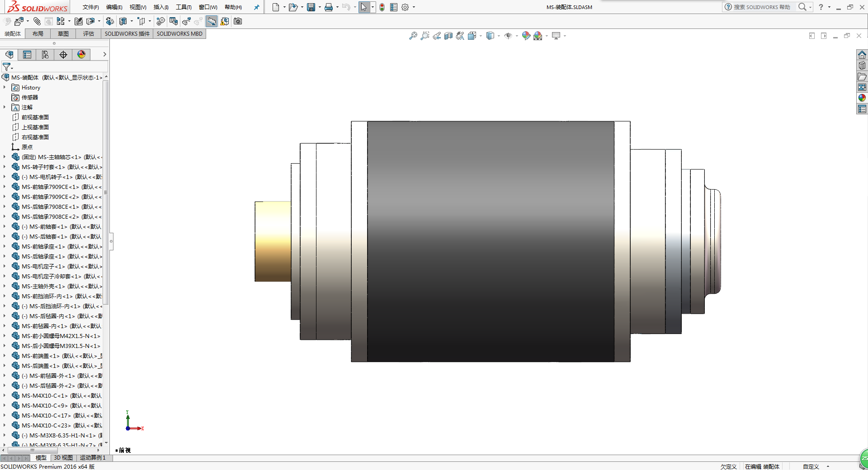Image resolution: width=868 pixels, height=470 pixels.
Task: Switch to 3D 视图 bottom tab
Action: point(63,458)
